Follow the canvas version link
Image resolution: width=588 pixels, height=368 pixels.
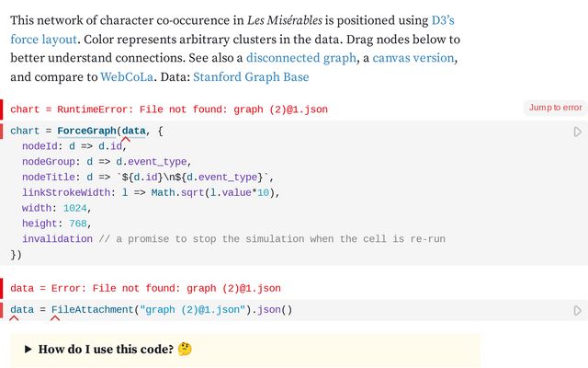(x=413, y=58)
